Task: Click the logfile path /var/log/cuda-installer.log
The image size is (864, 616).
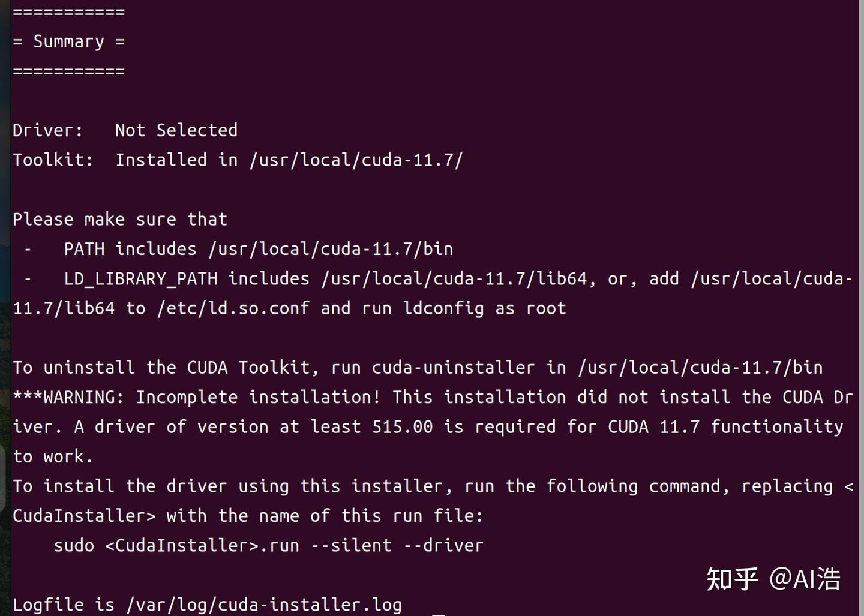Action: point(263,605)
